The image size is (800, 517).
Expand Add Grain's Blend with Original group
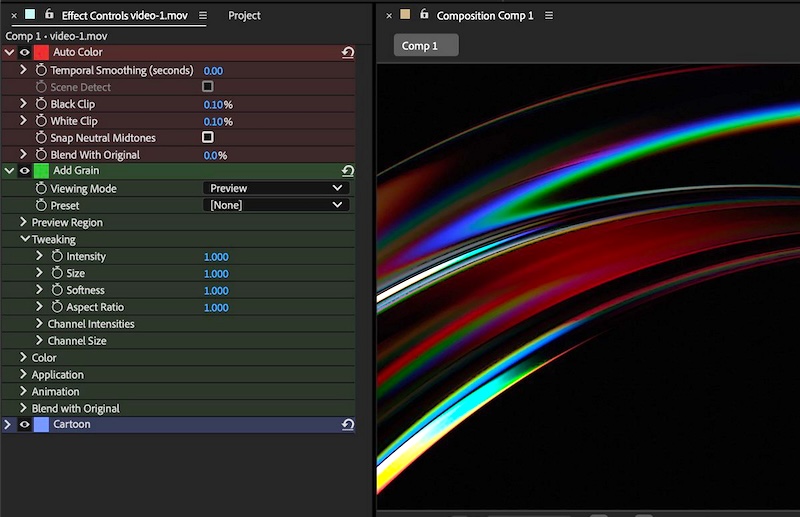(x=23, y=408)
